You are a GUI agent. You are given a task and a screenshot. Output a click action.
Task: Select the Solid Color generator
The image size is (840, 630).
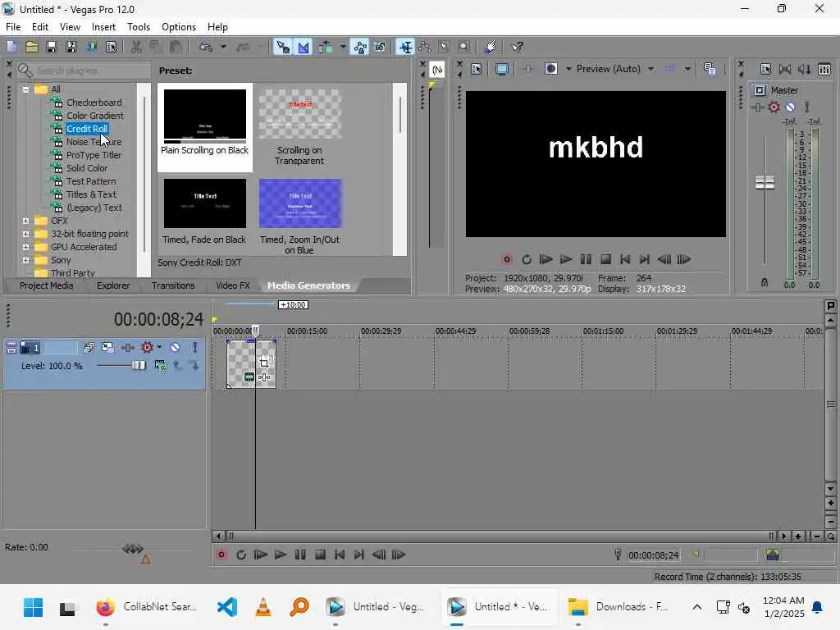pyautogui.click(x=87, y=168)
